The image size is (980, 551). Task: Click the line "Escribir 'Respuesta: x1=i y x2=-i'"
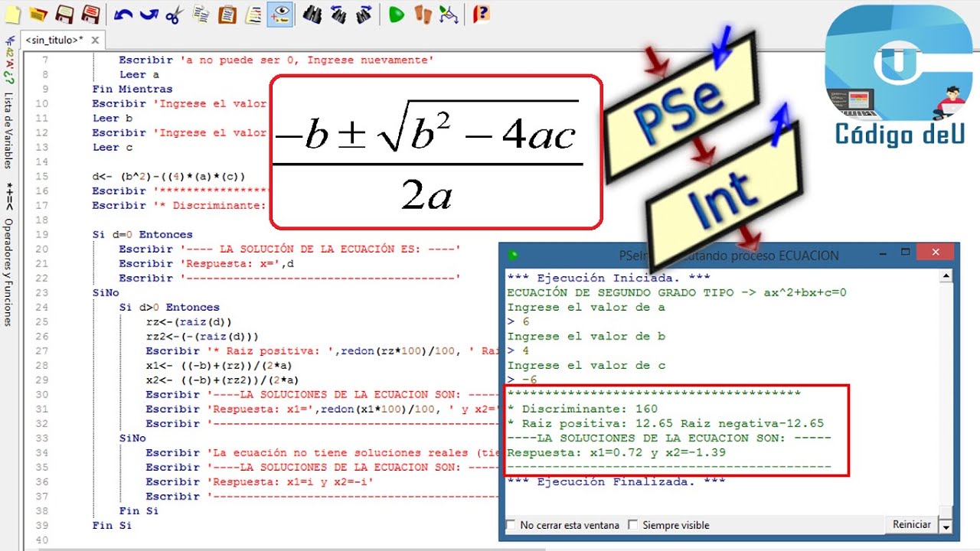click(260, 481)
